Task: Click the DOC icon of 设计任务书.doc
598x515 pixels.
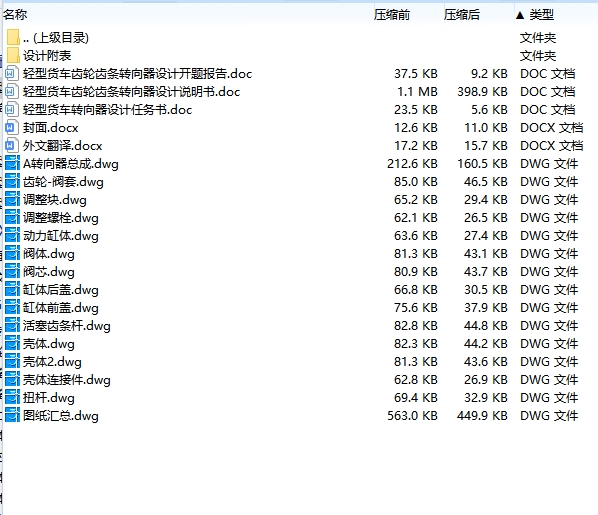Action: 11,109
